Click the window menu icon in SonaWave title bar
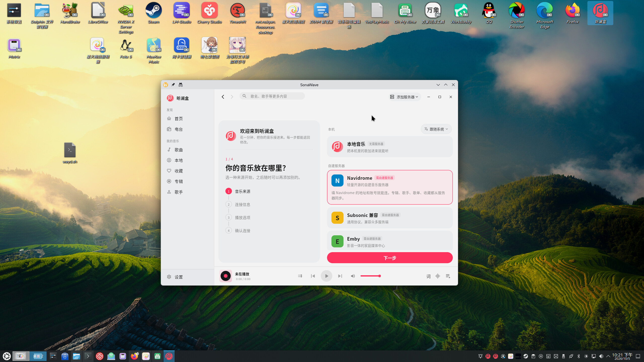 coord(166,85)
